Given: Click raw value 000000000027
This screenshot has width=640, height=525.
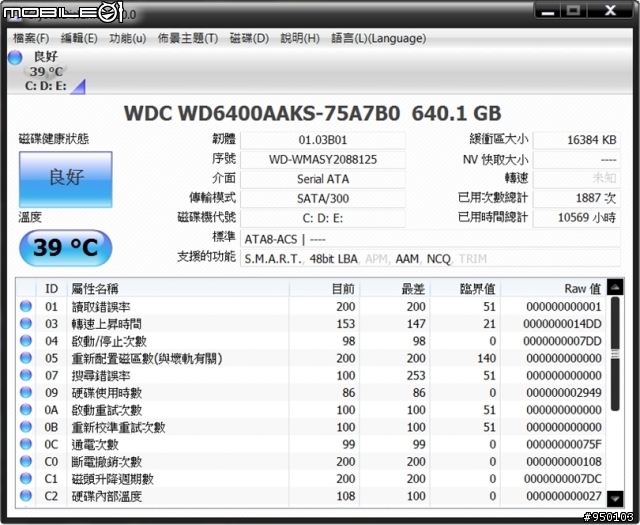Looking at the screenshot, I should (564, 496).
